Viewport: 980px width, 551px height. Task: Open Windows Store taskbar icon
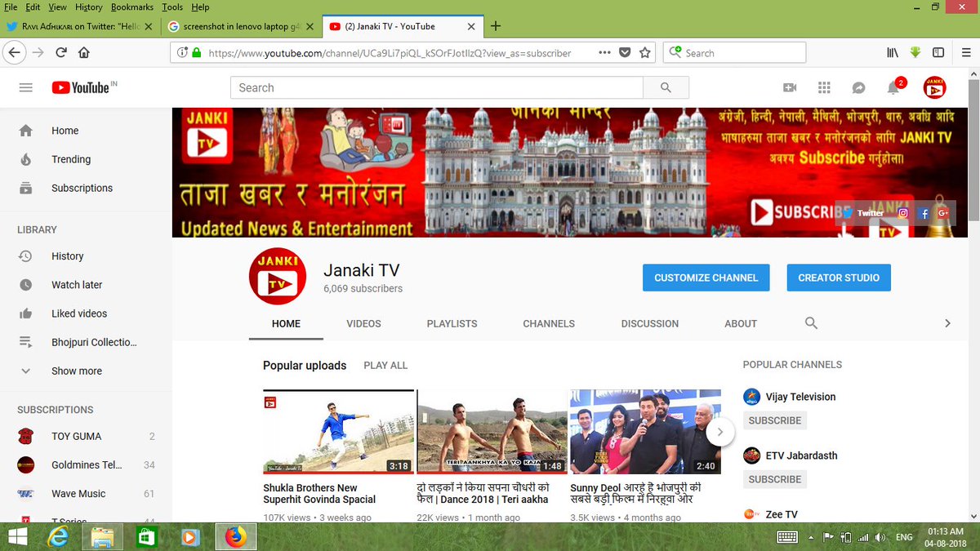tap(146, 536)
